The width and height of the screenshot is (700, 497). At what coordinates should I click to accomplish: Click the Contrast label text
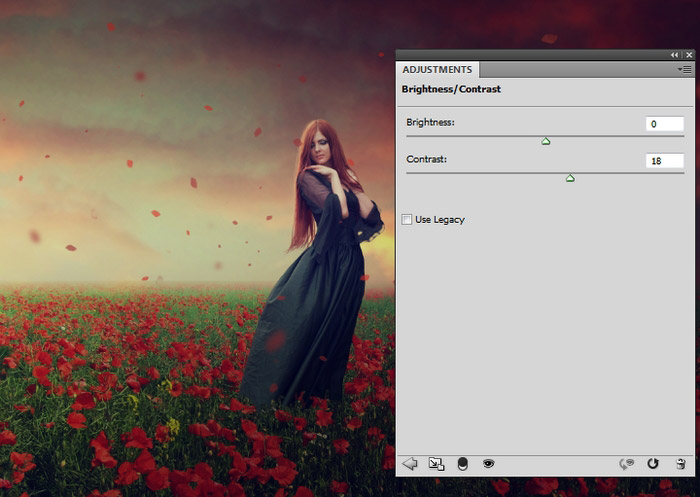(426, 159)
